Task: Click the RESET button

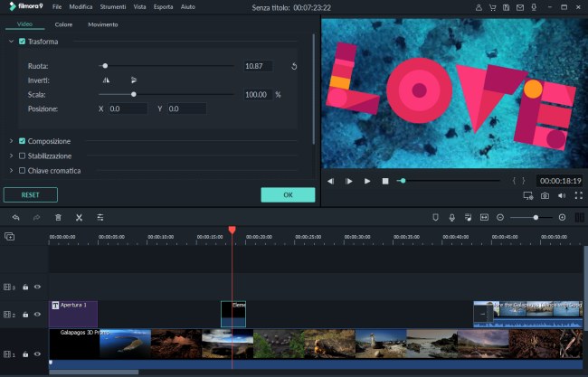Action: coord(31,194)
